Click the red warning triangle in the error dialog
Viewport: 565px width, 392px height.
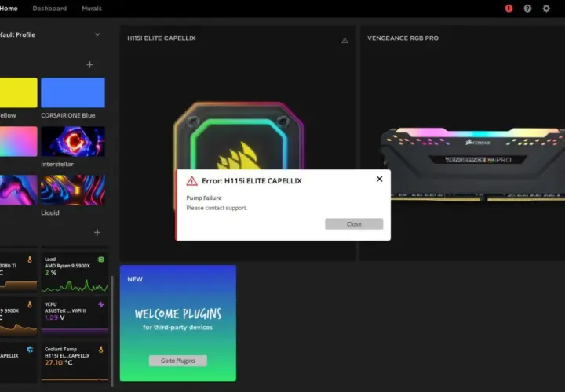(191, 181)
